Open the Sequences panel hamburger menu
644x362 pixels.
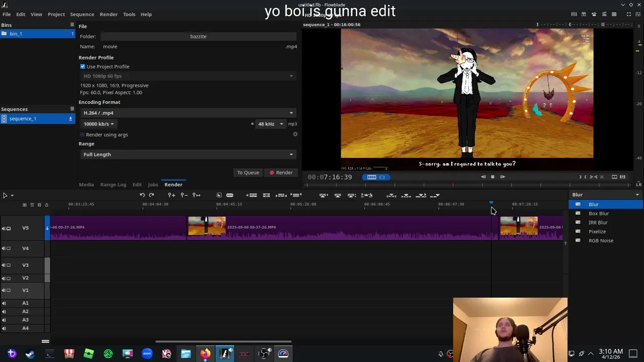72,109
